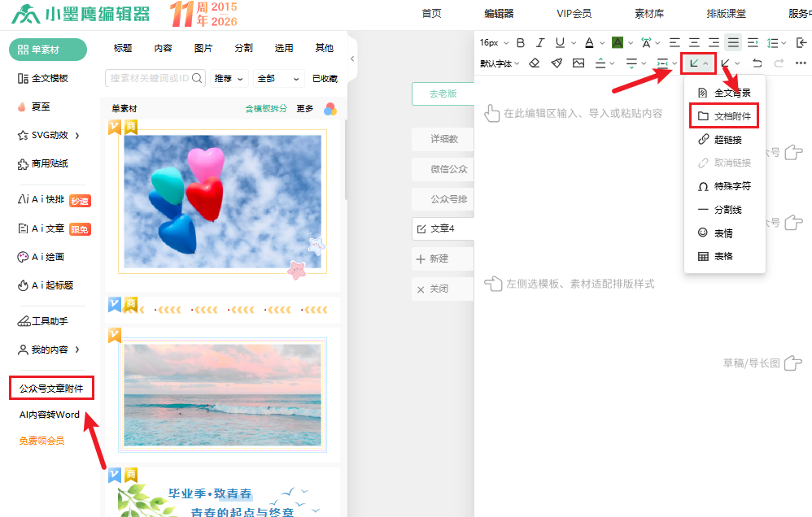Click the 免费领会员 link
The image size is (812, 517).
(x=42, y=441)
